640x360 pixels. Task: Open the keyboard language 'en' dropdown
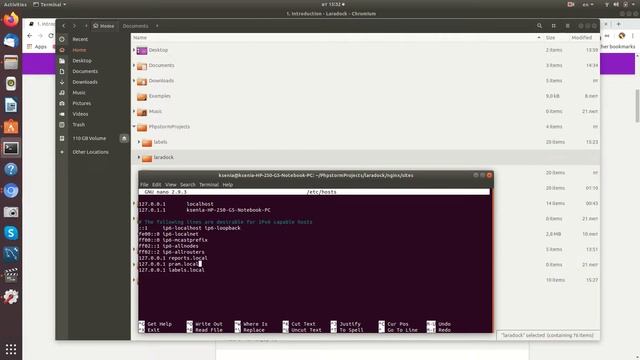coord(588,4)
